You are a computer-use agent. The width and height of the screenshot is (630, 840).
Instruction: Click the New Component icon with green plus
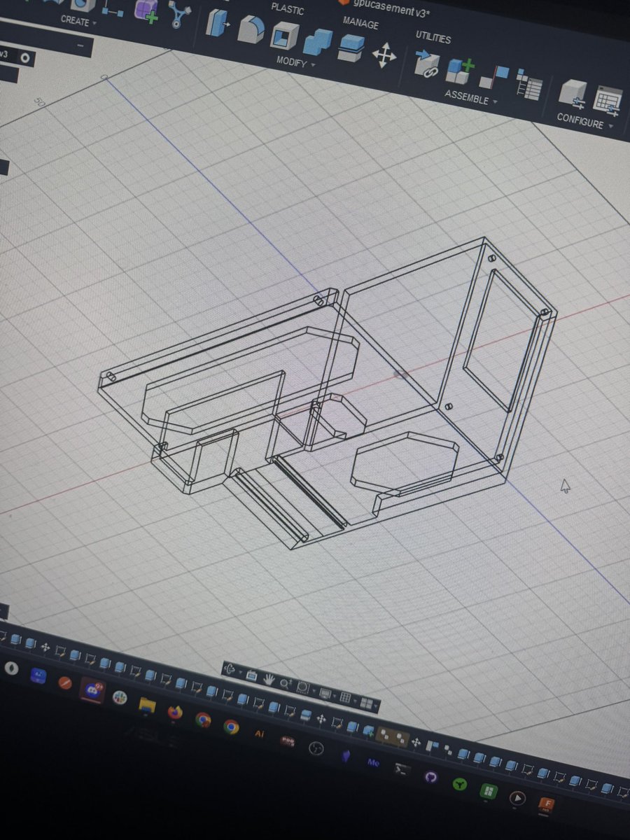click(460, 72)
